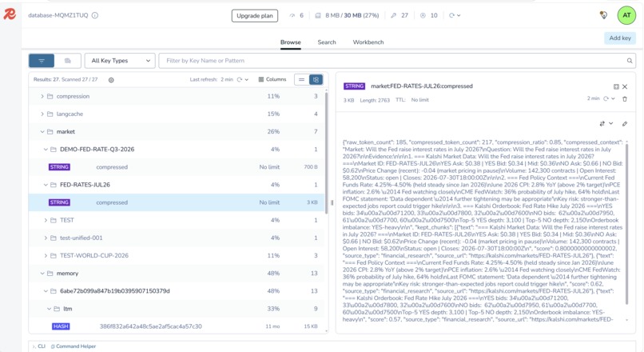Select the filter by pattern mode button
This screenshot has width=644, height=352.
pyautogui.click(x=42, y=61)
